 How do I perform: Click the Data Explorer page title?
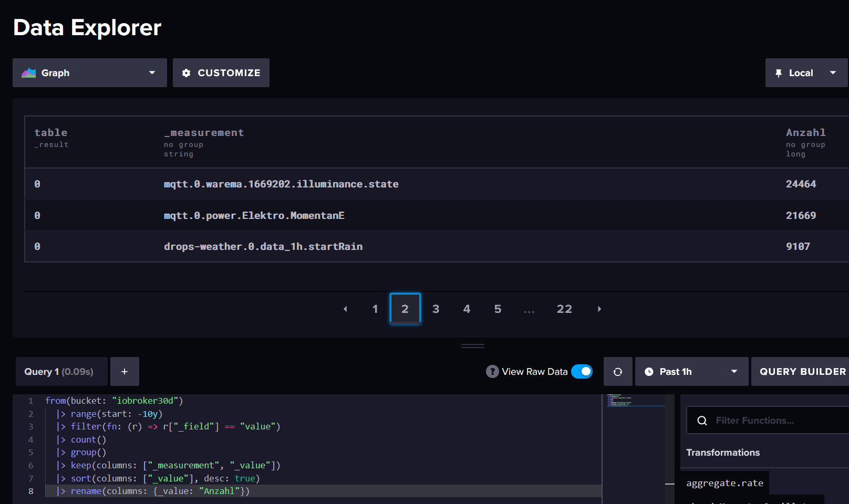tap(87, 28)
